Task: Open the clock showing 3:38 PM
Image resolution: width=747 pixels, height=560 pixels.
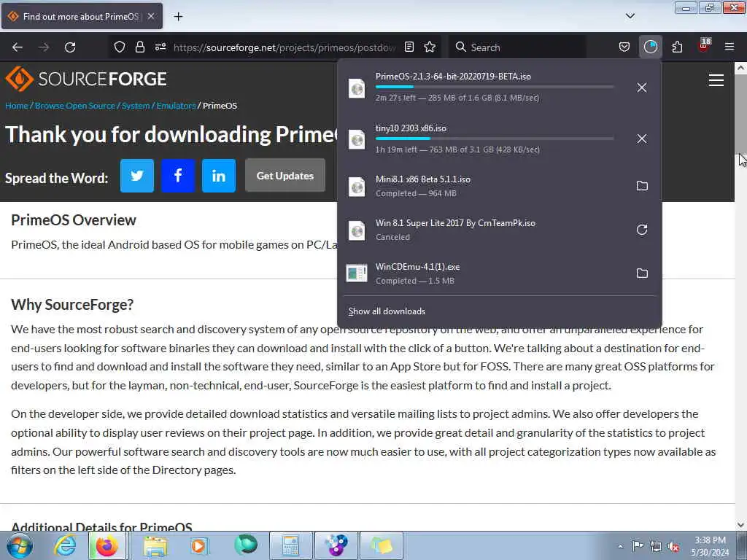Action: tap(710, 546)
